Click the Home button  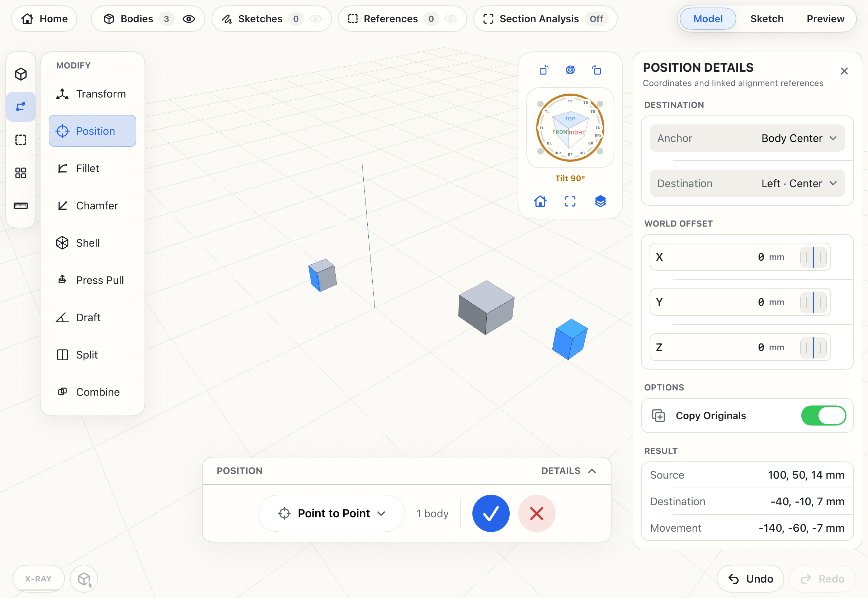44,19
